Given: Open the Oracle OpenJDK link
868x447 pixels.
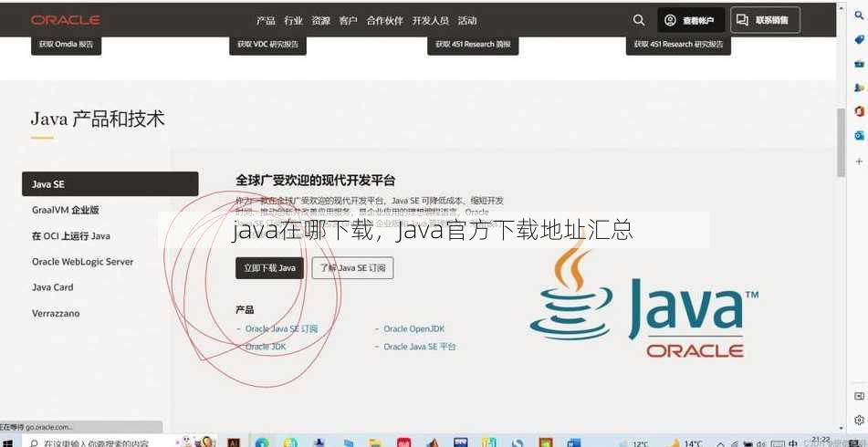Looking at the screenshot, I should point(414,328).
